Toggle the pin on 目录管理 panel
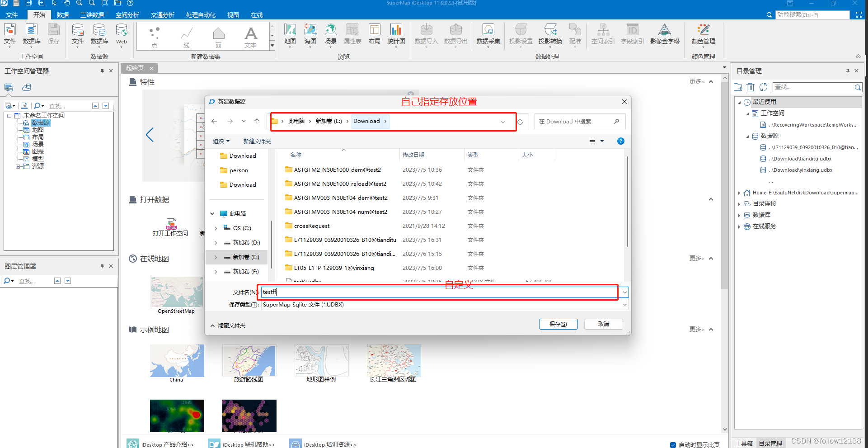 [848, 71]
